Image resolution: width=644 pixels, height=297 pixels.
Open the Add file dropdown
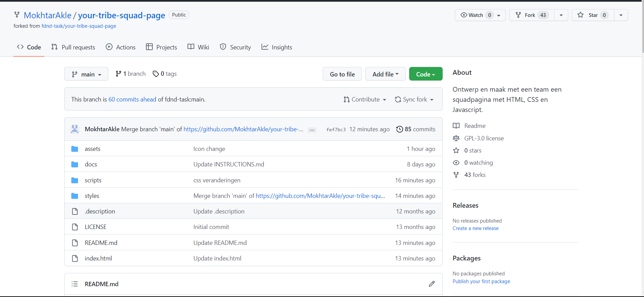[385, 74]
